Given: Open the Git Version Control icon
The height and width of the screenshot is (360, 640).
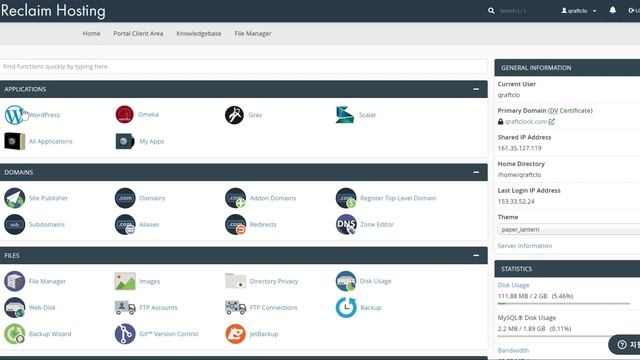Looking at the screenshot, I should (125, 334).
